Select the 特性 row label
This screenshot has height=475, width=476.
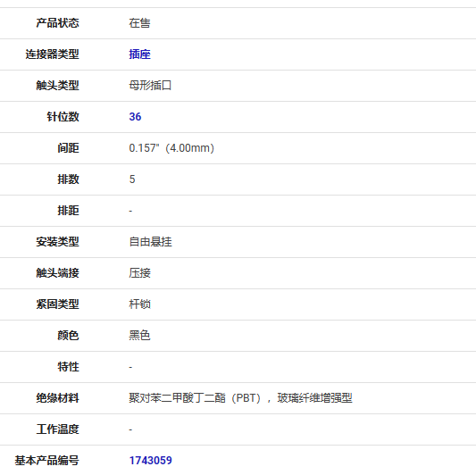68,367
